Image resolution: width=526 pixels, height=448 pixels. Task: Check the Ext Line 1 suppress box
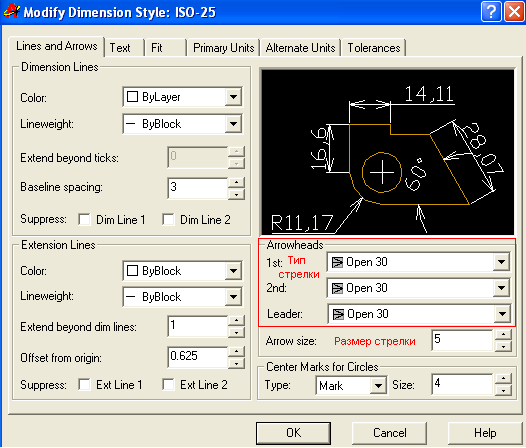pos(84,385)
